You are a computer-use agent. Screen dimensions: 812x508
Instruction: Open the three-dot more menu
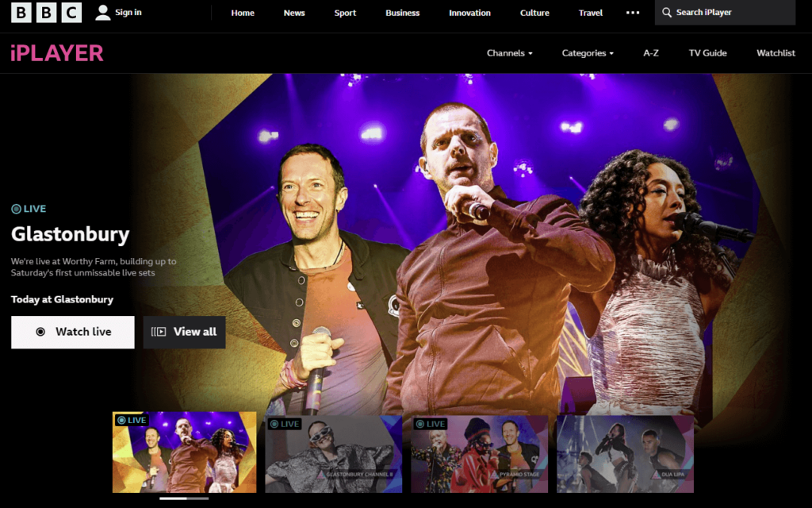pyautogui.click(x=632, y=13)
